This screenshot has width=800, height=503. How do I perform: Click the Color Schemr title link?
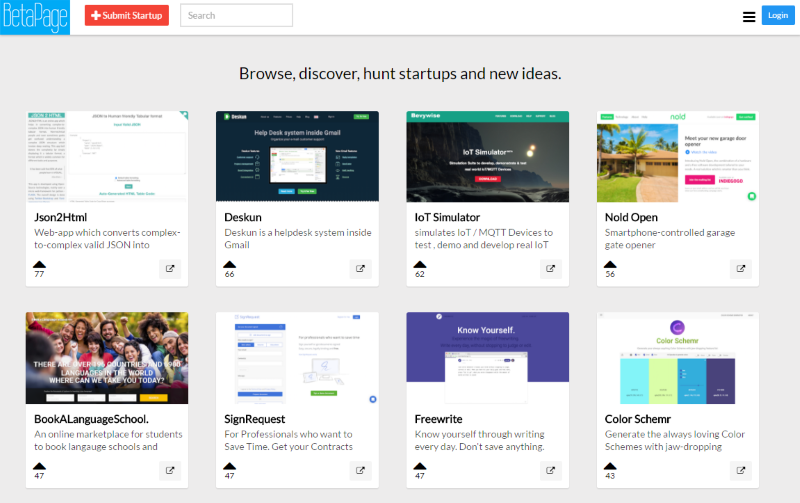click(x=638, y=419)
